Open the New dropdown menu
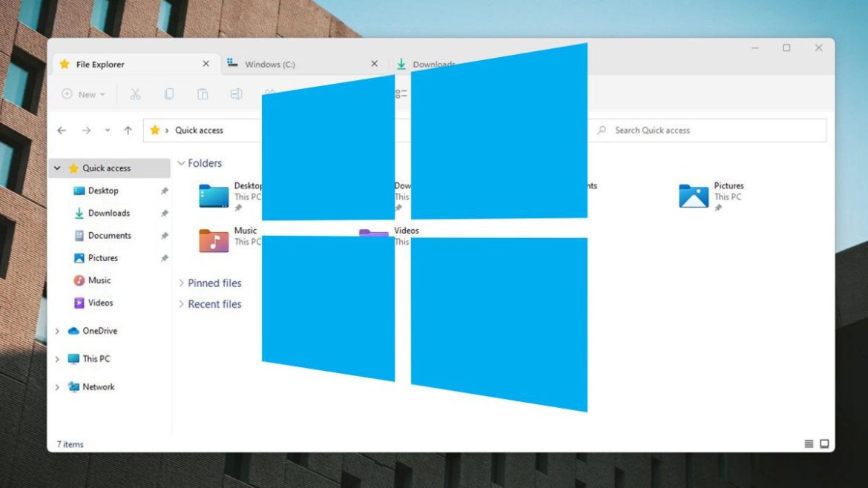The image size is (868, 488). tap(83, 94)
